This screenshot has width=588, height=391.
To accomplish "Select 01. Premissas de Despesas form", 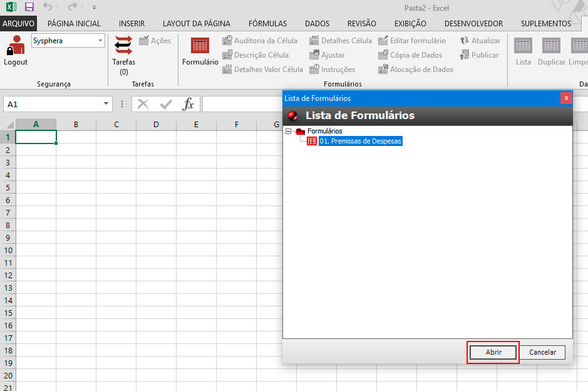I will [359, 142].
